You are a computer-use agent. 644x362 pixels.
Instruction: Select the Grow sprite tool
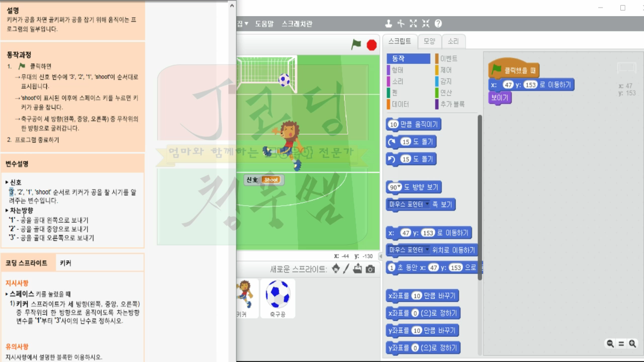tap(414, 23)
